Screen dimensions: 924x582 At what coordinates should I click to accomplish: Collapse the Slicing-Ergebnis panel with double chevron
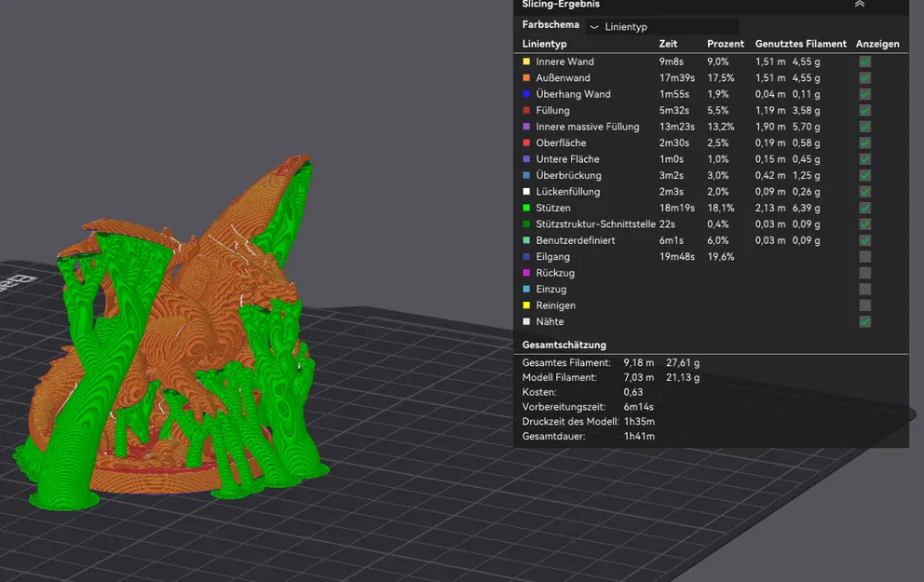point(859,5)
